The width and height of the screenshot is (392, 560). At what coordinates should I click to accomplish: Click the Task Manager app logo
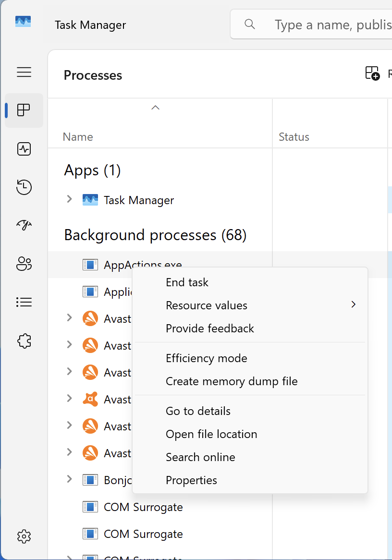(23, 22)
